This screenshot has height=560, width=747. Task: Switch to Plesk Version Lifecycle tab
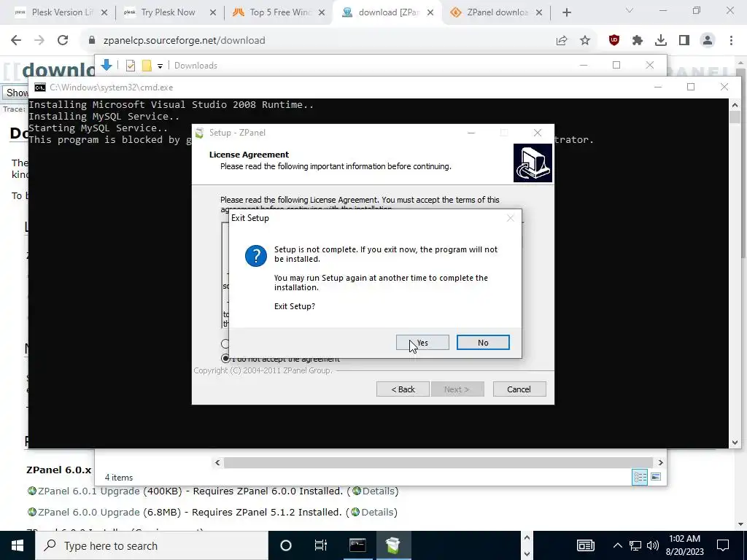click(x=61, y=12)
